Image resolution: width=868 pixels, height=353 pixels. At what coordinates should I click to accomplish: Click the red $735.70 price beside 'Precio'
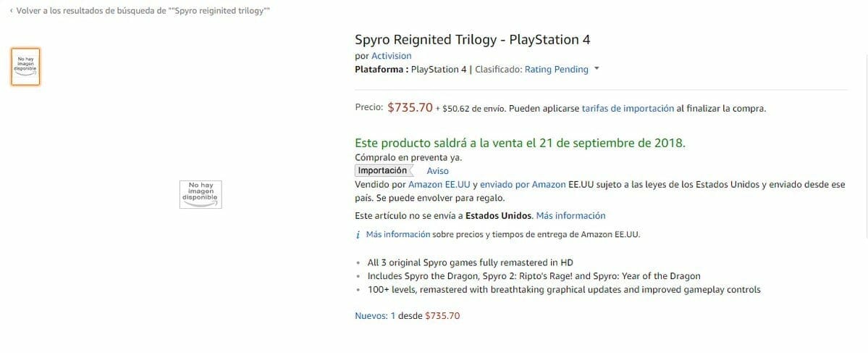click(x=410, y=108)
